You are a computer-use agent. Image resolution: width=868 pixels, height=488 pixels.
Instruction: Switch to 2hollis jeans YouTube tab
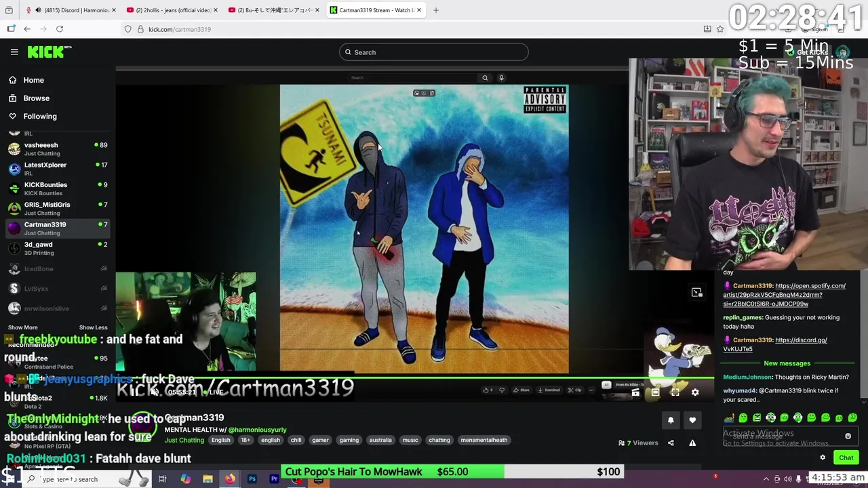(x=173, y=10)
